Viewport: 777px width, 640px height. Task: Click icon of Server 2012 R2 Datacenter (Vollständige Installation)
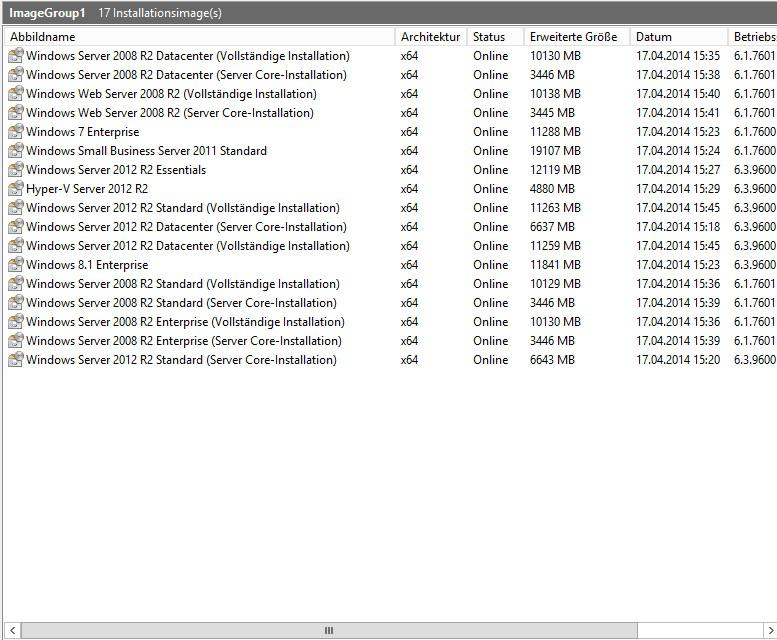coord(16,245)
